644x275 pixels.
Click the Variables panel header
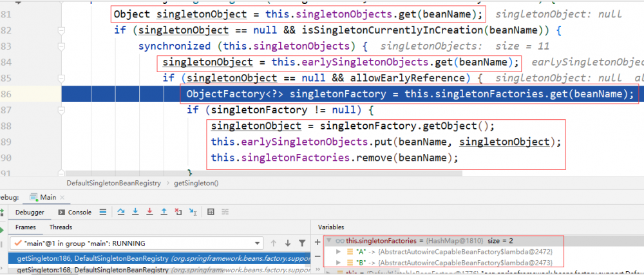(x=331, y=227)
